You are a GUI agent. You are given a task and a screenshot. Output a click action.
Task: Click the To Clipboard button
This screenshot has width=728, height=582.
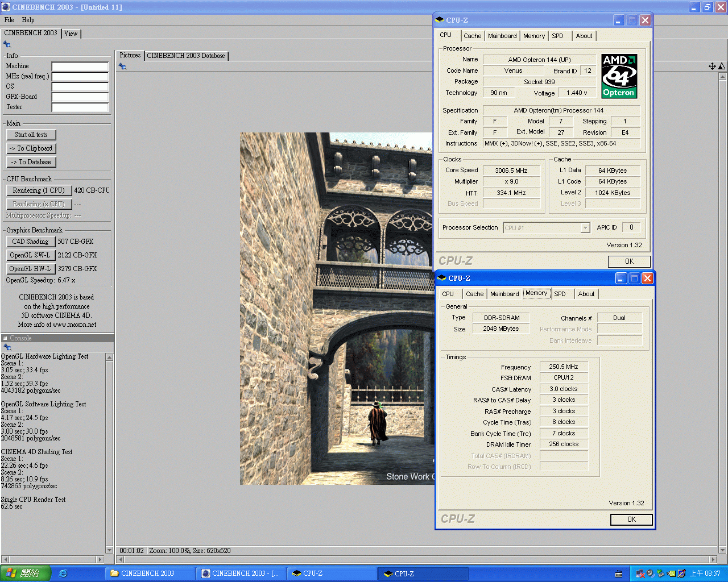point(31,148)
